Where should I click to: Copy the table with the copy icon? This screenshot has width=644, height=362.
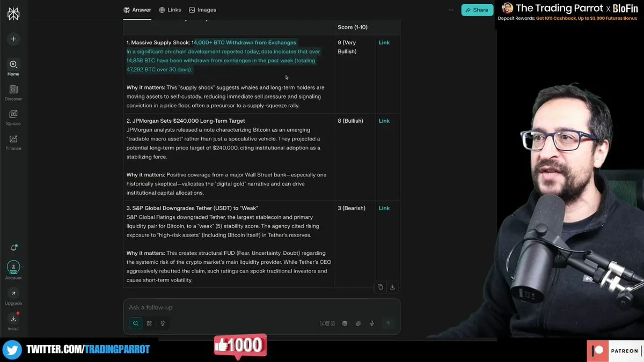point(380,287)
